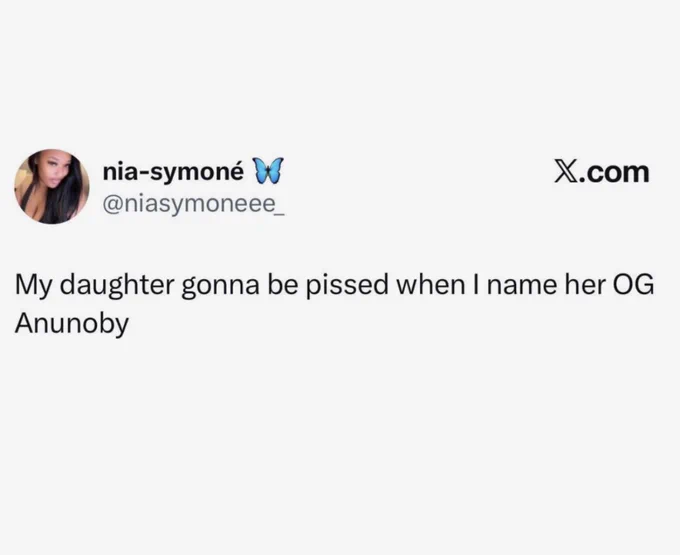Viewport: 680px width, 555px height.
Task: Click the standalone "I" in the tweet
Action: point(476,285)
